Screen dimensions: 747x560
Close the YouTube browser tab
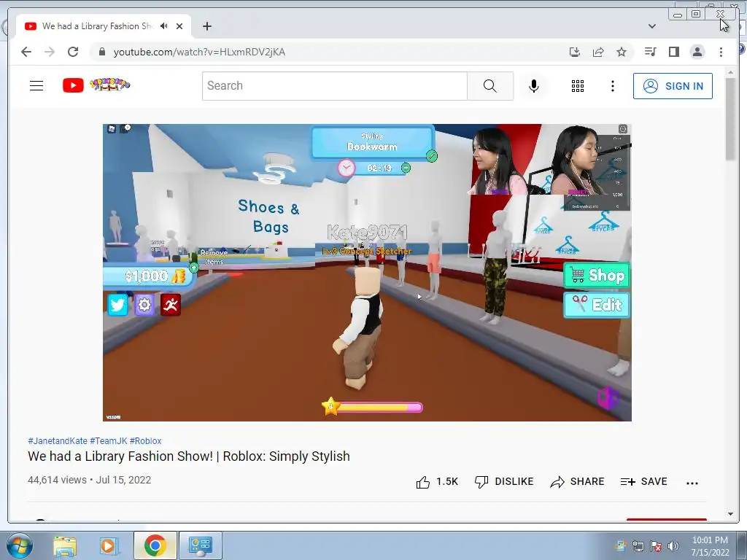click(x=179, y=26)
